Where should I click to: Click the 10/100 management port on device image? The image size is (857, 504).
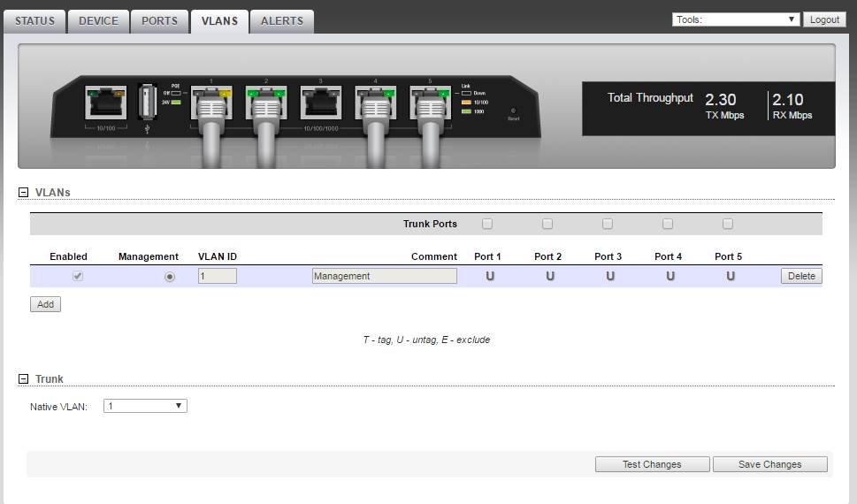[105, 102]
